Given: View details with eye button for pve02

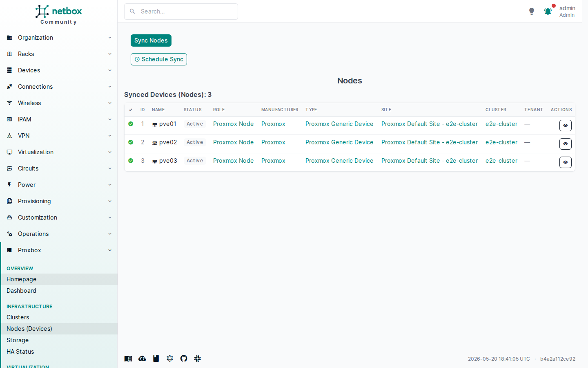Looking at the screenshot, I should tap(565, 144).
